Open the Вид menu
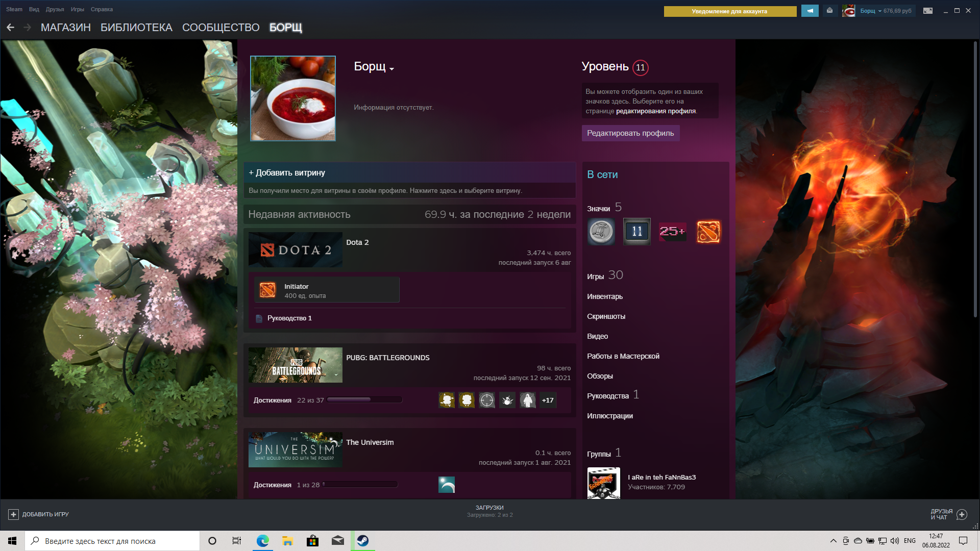 pyautogui.click(x=34, y=9)
